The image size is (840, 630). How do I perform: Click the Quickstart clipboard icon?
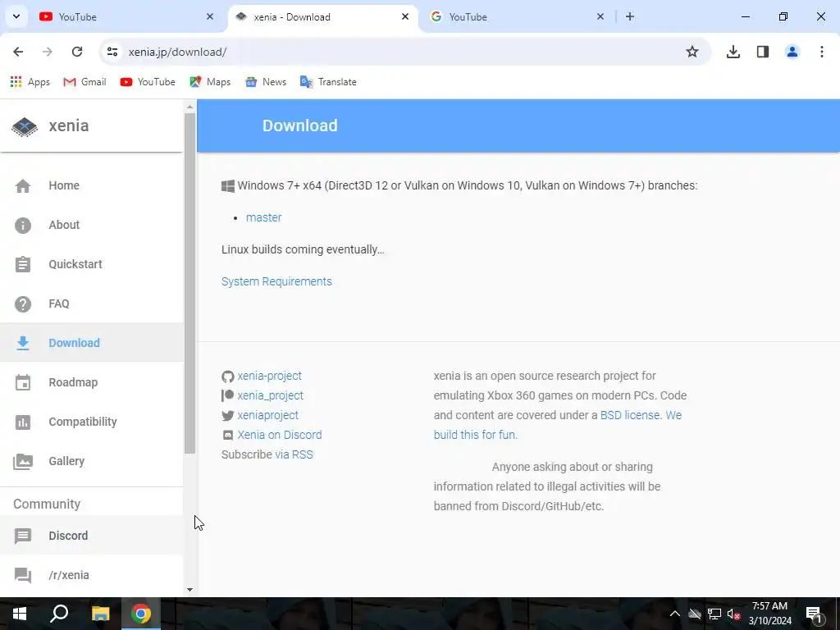click(x=22, y=264)
